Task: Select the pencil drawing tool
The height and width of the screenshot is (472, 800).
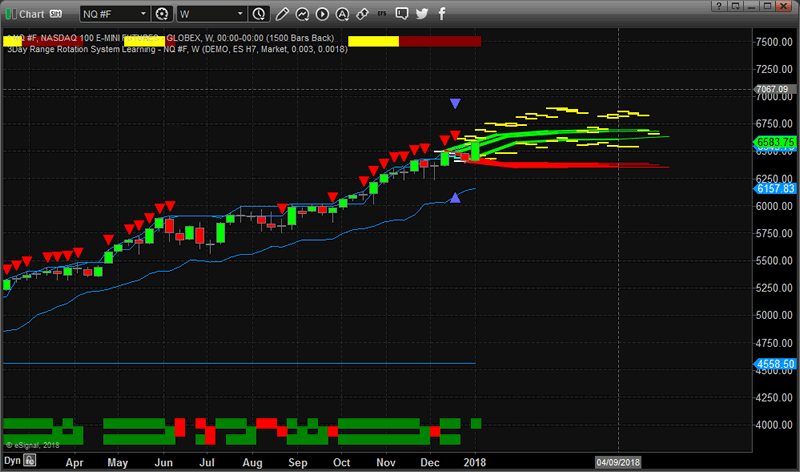Action: click(282, 14)
